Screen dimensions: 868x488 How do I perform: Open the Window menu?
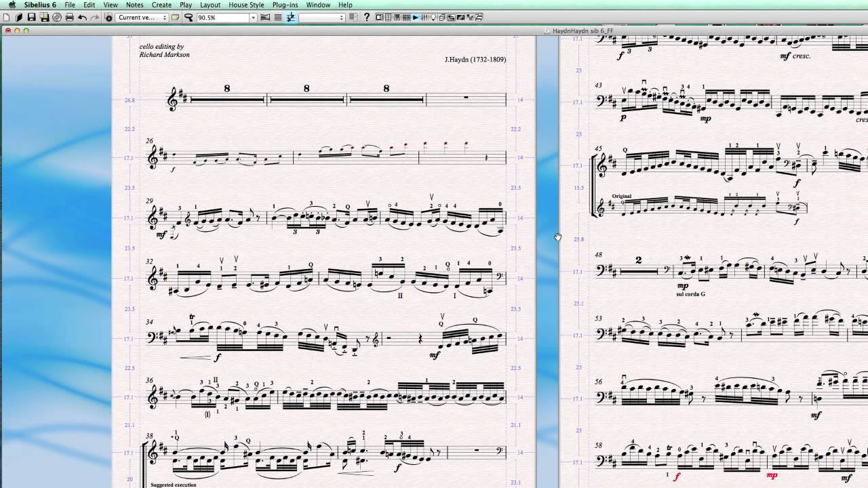pyautogui.click(x=318, y=5)
